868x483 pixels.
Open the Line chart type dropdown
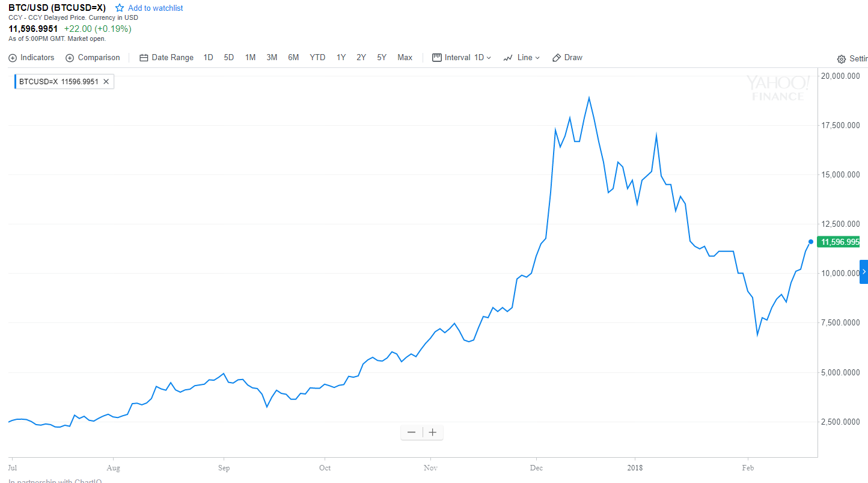coord(521,58)
